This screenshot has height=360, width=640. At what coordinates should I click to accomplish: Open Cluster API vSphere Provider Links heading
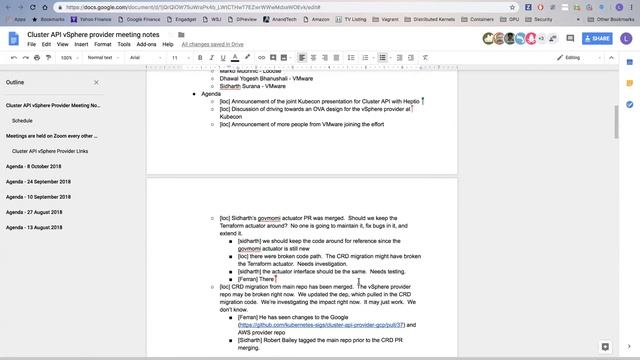click(50, 151)
